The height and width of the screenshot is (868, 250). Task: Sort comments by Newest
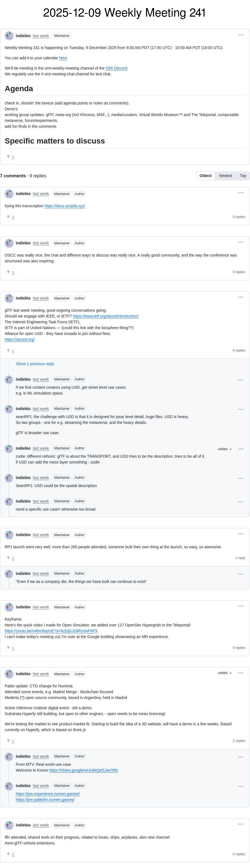tap(225, 176)
